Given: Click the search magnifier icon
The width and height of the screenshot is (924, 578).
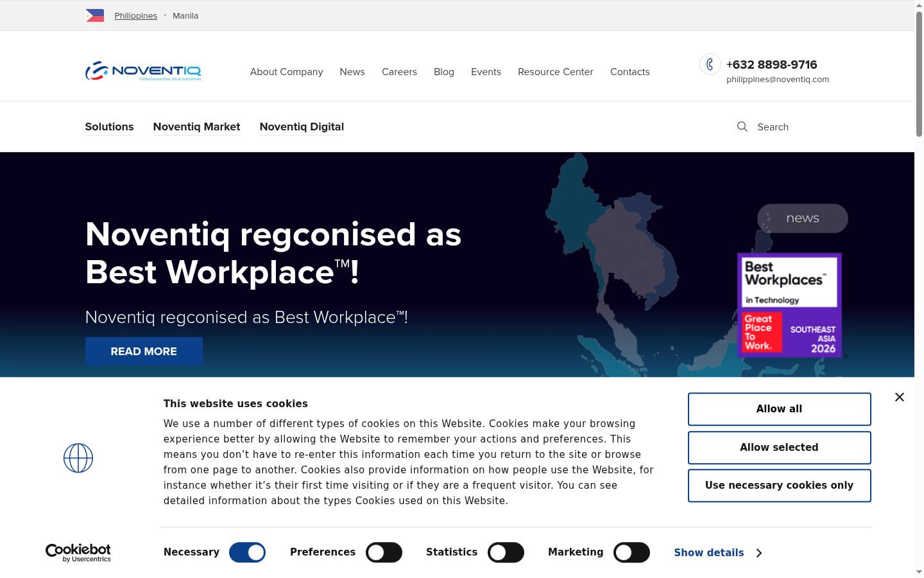Looking at the screenshot, I should coord(742,127).
